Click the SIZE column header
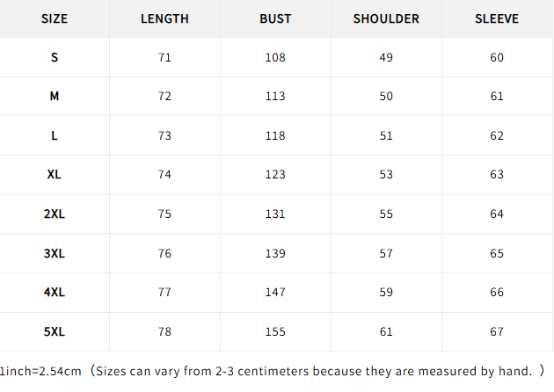The height and width of the screenshot is (392, 554). (x=54, y=18)
